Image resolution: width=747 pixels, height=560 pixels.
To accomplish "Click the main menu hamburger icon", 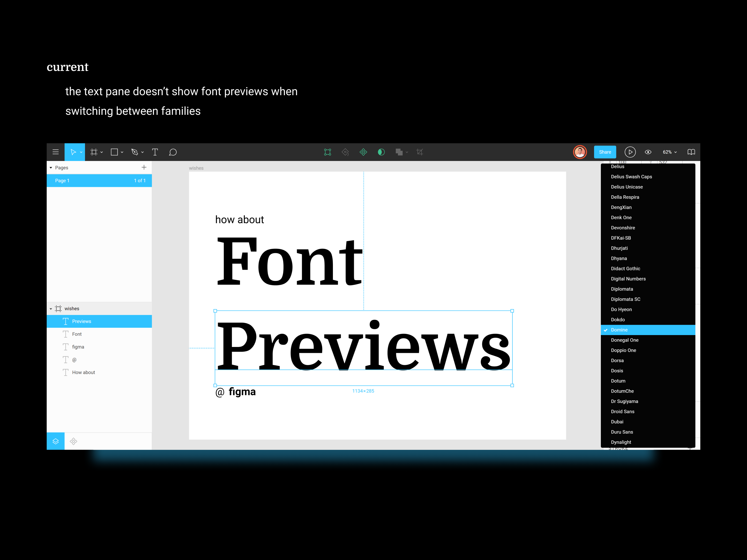I will pyautogui.click(x=55, y=152).
